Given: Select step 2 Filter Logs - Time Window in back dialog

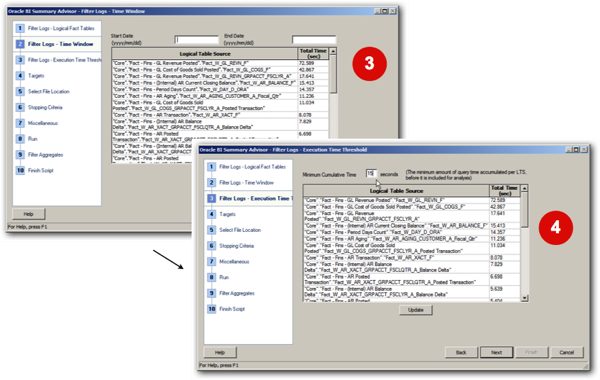Looking at the screenshot, I should (57, 44).
